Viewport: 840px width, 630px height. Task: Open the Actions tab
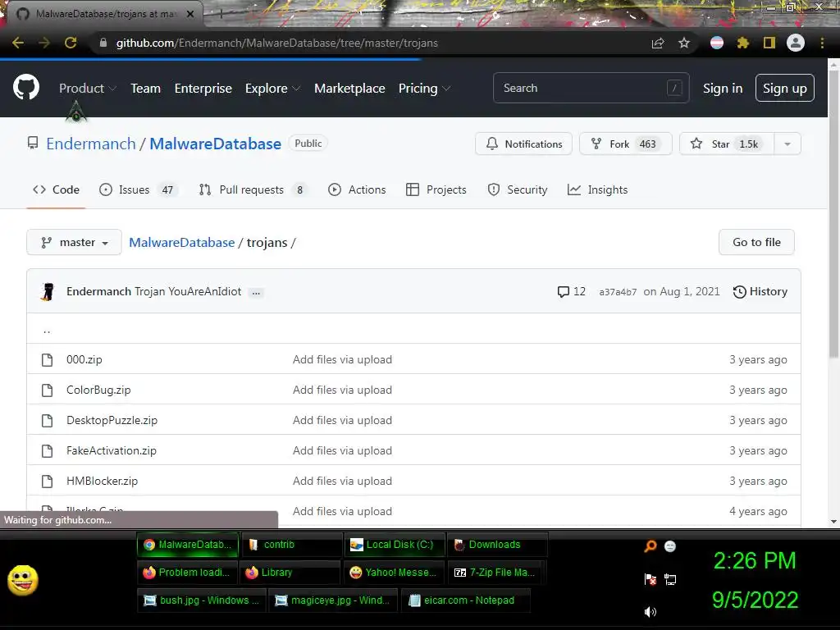pos(357,189)
